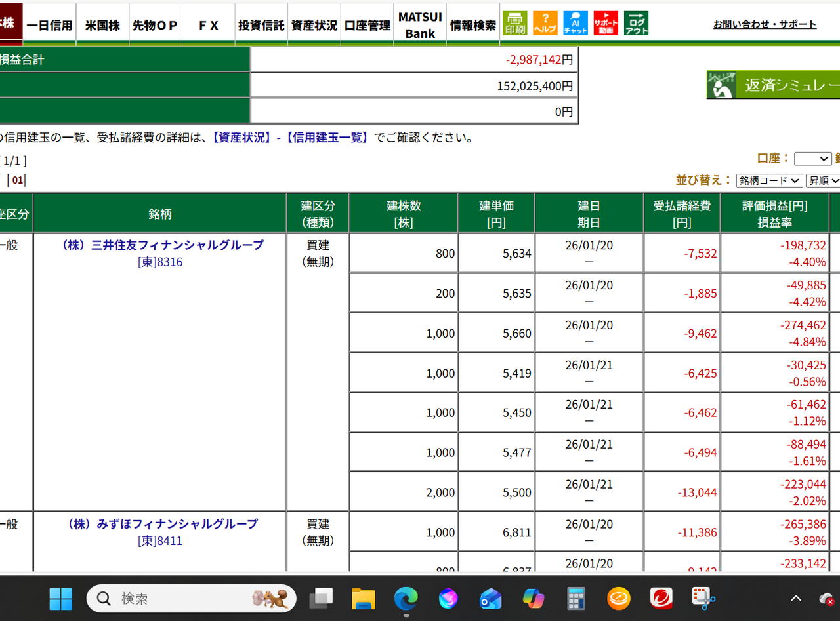The width and height of the screenshot is (840, 621).
Task: Select the MATSUI Bank tab
Action: point(420,25)
